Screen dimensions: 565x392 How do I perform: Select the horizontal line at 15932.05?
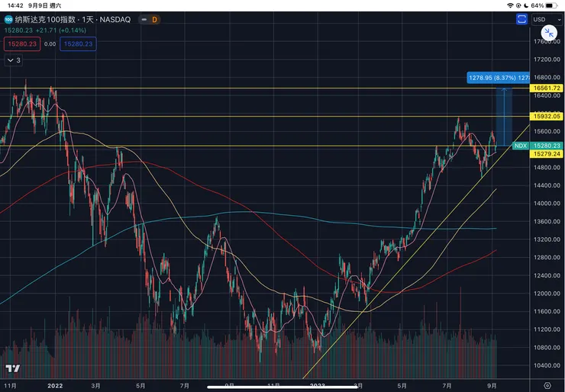tap(265, 116)
